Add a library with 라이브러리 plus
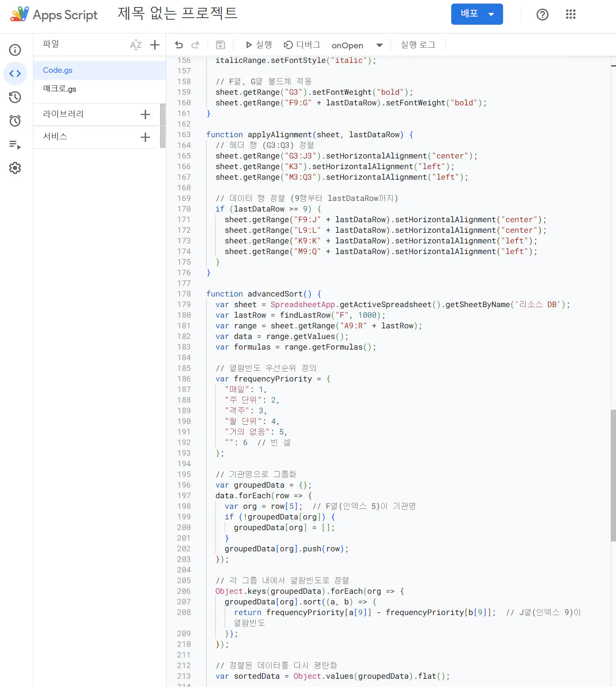The image size is (616, 687). coord(145,114)
